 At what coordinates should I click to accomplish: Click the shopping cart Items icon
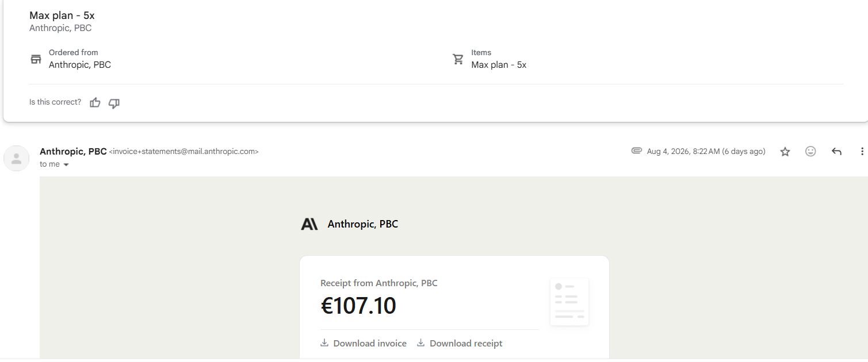tap(458, 59)
